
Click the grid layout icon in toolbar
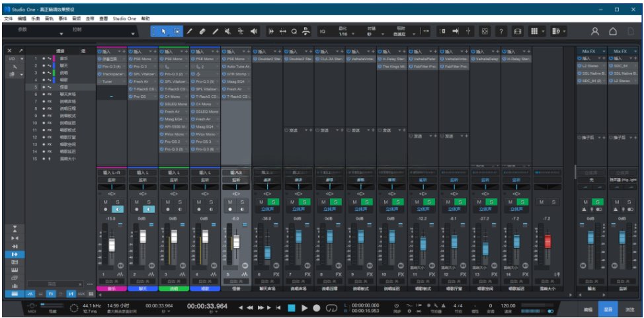tap(534, 31)
